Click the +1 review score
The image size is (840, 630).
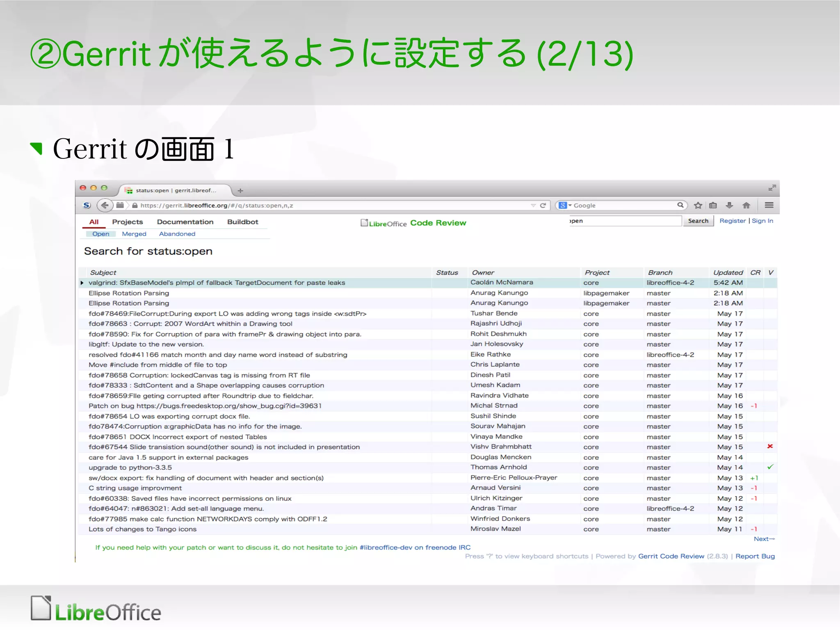[x=754, y=478]
